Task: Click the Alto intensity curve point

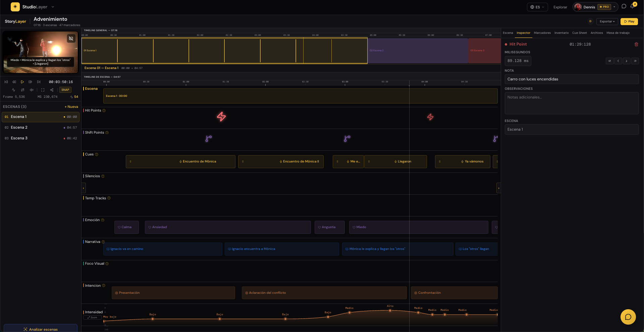Action: pos(390,311)
